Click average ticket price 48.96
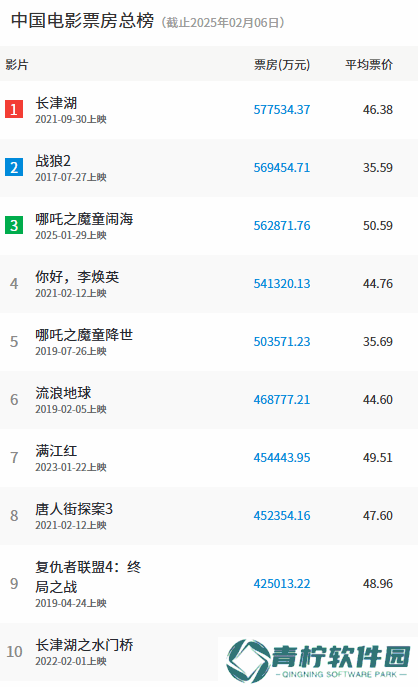The image size is (418, 687). [x=378, y=584]
